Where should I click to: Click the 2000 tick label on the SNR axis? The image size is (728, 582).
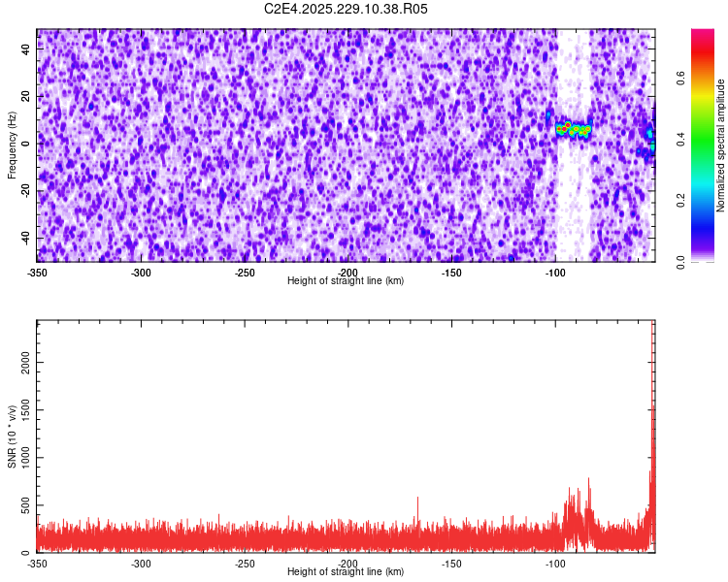tap(26, 363)
